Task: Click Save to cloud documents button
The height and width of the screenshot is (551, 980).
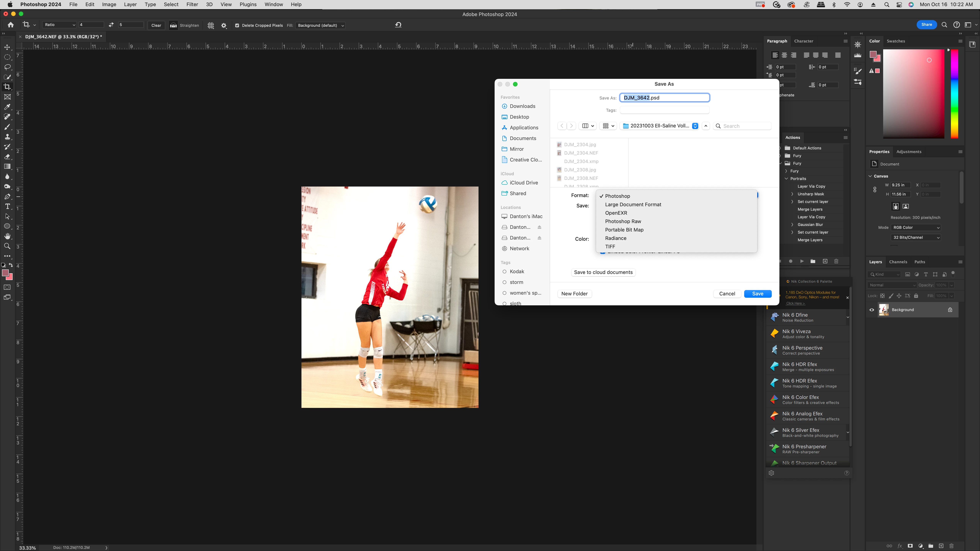Action: tap(603, 272)
